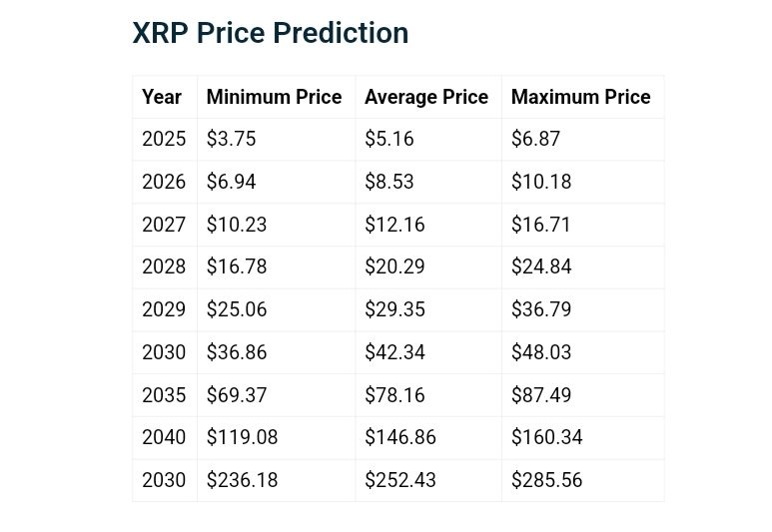This screenshot has width=772, height=532.
Task: Click the Average Price column header
Action: pyautogui.click(x=426, y=97)
